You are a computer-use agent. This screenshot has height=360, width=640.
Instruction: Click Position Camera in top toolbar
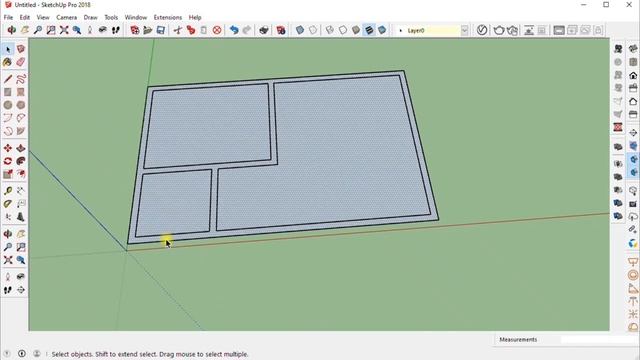click(x=90, y=30)
